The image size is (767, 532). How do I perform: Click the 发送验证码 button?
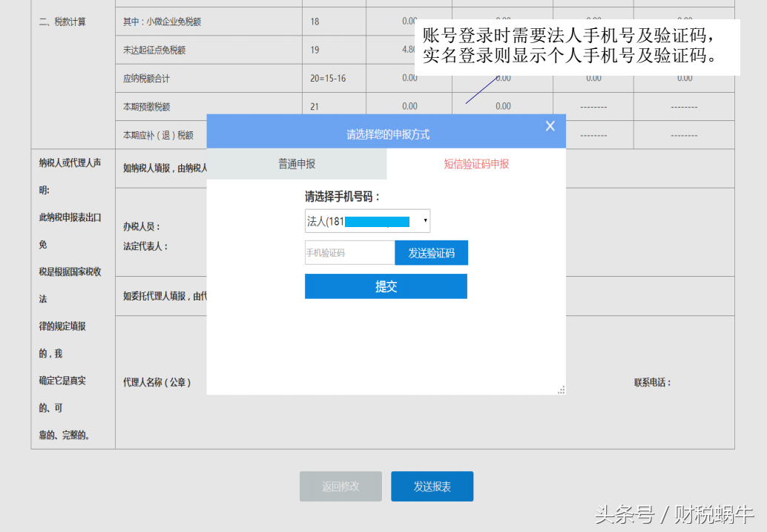click(x=431, y=252)
